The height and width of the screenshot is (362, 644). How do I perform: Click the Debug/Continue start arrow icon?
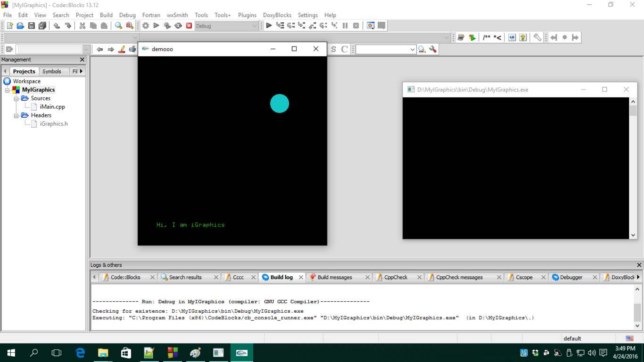(269, 26)
